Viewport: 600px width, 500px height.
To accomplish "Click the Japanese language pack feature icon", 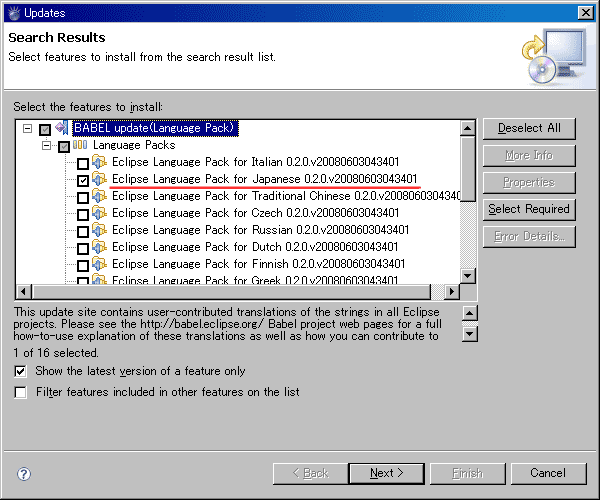I will click(x=99, y=179).
